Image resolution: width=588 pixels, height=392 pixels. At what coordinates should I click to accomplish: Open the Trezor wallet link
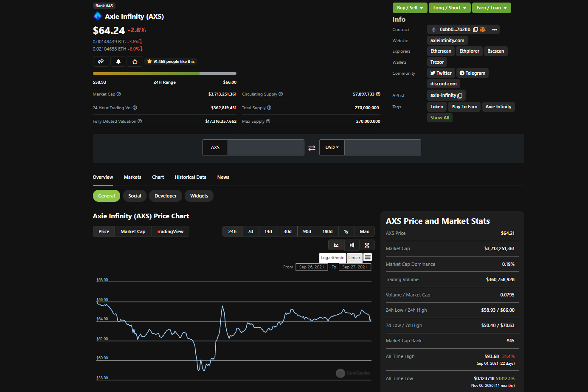[437, 62]
